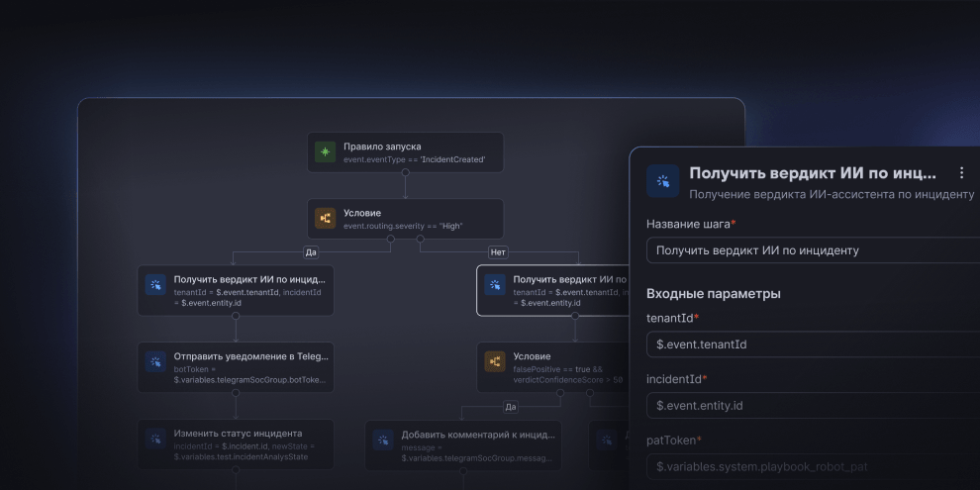
Task: Click the 'Отправить уведомление в Teleg...' node icon
Action: pyautogui.click(x=155, y=362)
